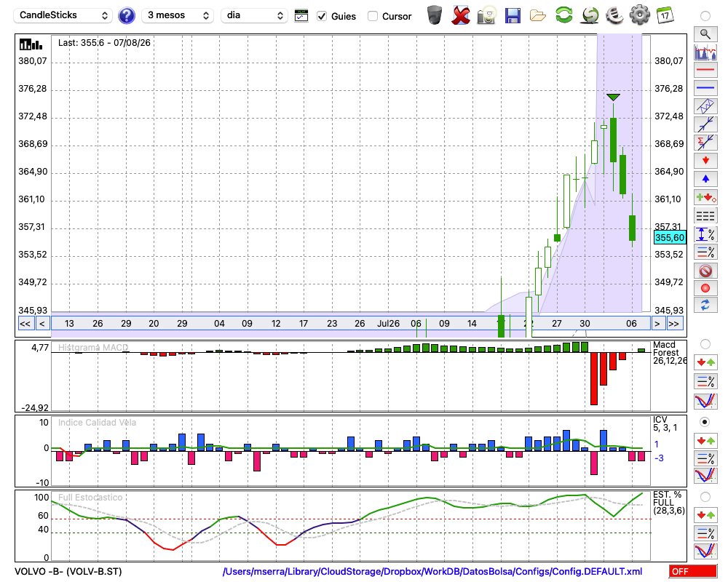Click the red prohibition sign icon

[705, 270]
